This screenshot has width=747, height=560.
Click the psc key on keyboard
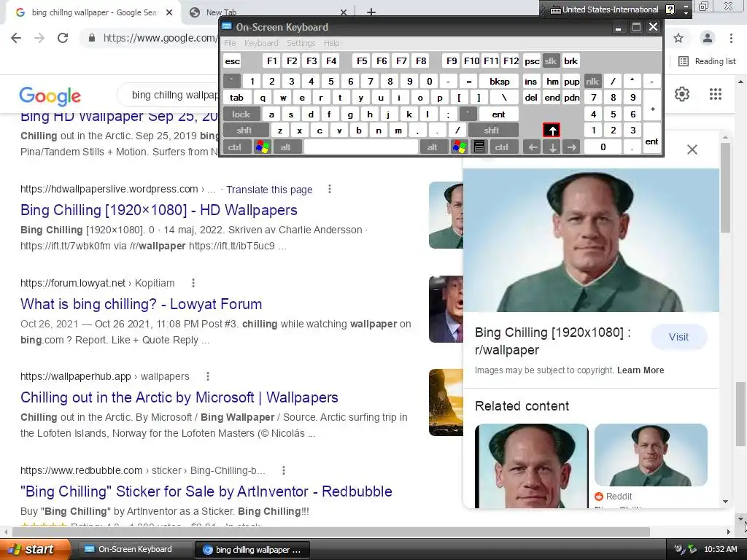coord(532,61)
